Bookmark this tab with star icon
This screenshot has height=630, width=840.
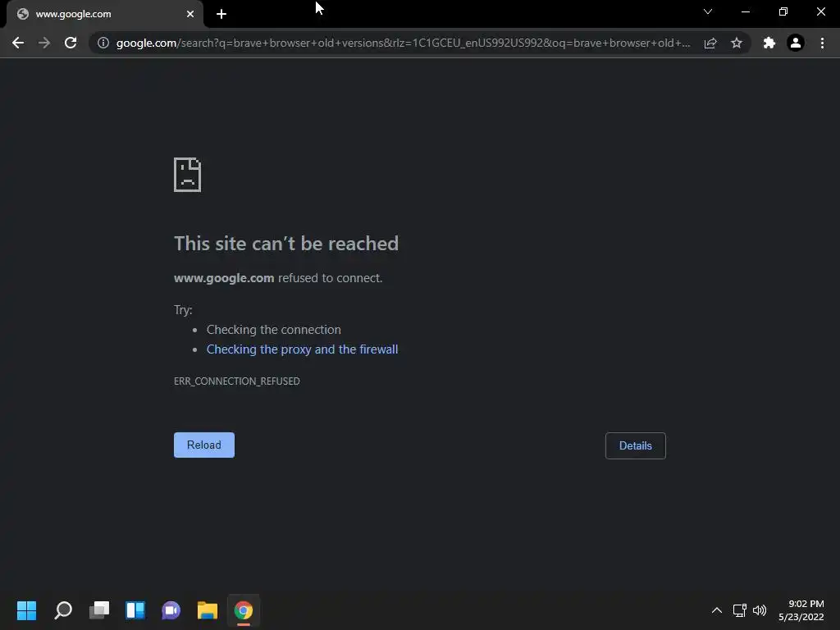coord(737,43)
